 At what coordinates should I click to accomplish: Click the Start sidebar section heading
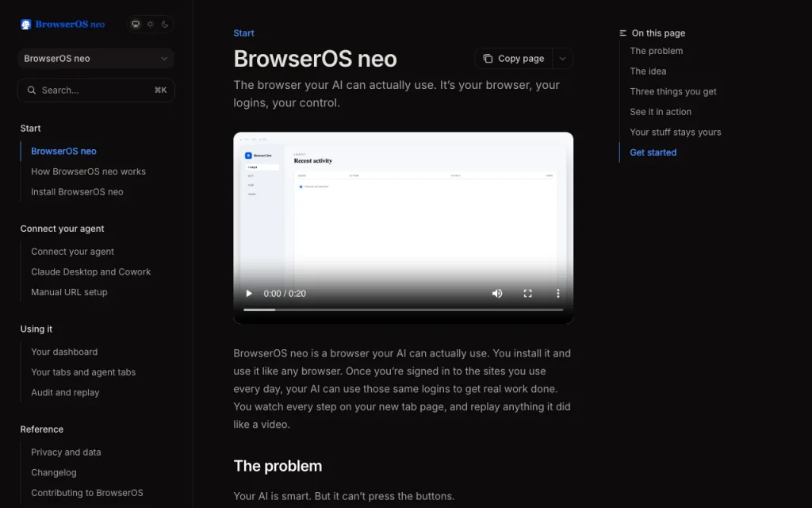click(x=31, y=129)
